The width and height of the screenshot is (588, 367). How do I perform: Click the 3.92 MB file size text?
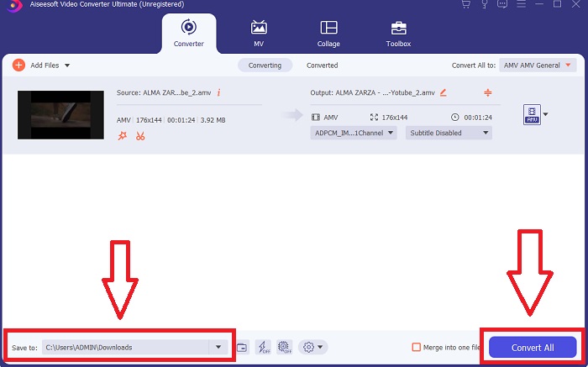click(213, 120)
